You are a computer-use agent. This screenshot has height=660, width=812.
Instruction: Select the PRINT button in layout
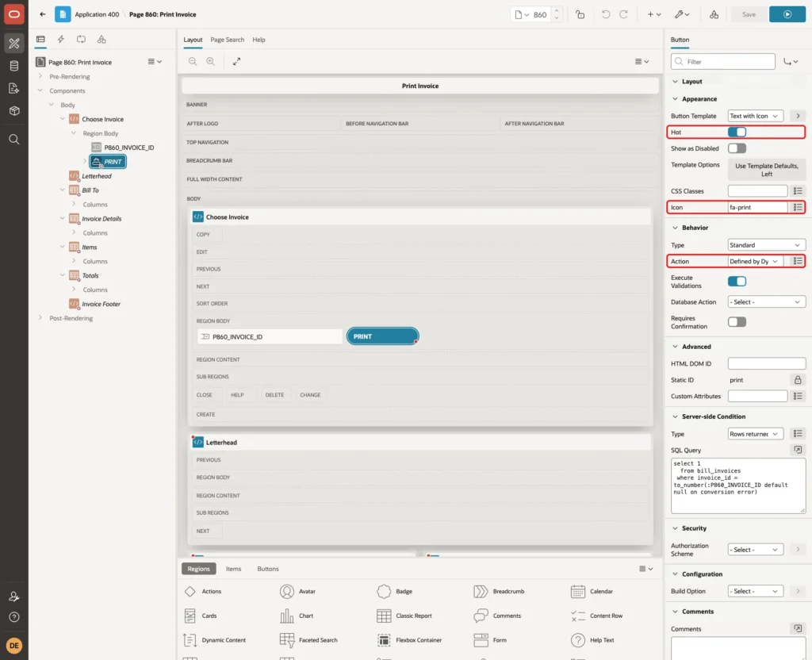[x=382, y=336]
